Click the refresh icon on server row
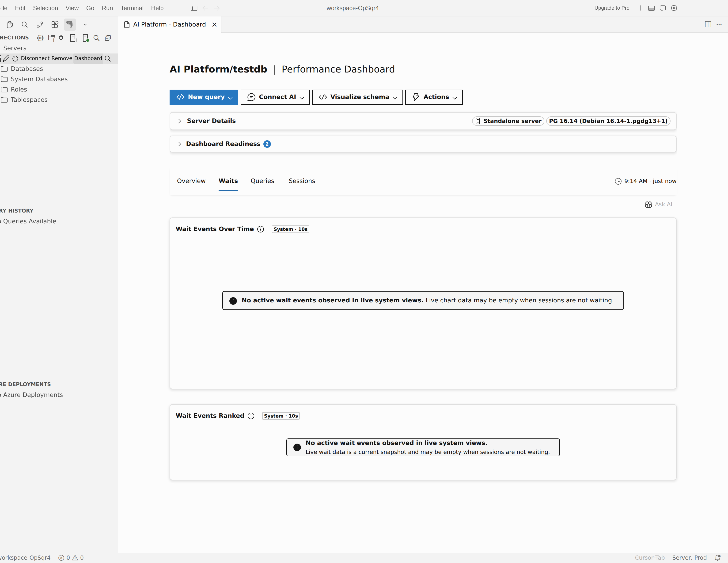This screenshot has width=728, height=563. pos(15,58)
